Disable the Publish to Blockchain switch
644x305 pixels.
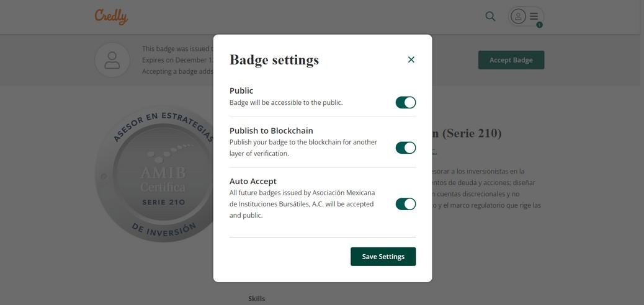(x=405, y=148)
